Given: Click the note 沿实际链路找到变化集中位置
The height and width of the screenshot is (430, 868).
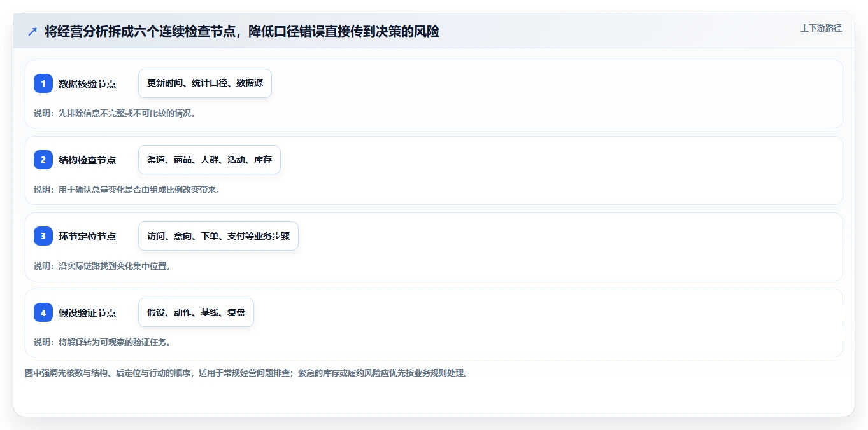Looking at the screenshot, I should coord(102,266).
